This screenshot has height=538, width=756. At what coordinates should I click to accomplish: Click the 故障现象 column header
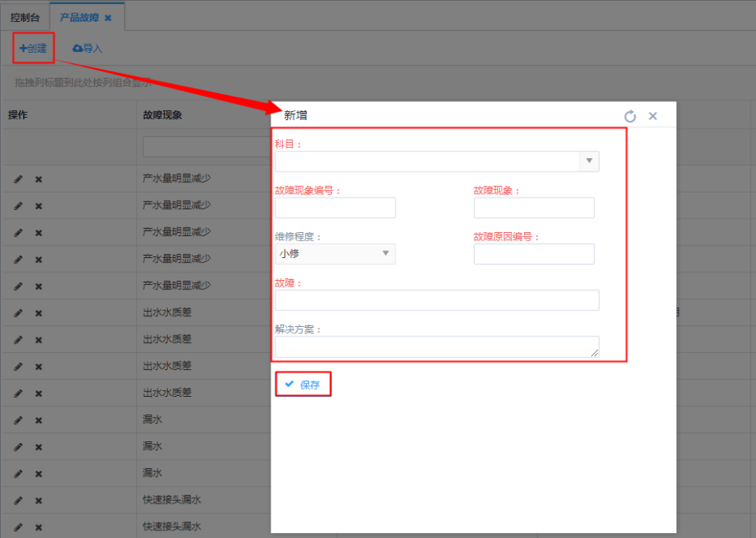click(x=162, y=115)
